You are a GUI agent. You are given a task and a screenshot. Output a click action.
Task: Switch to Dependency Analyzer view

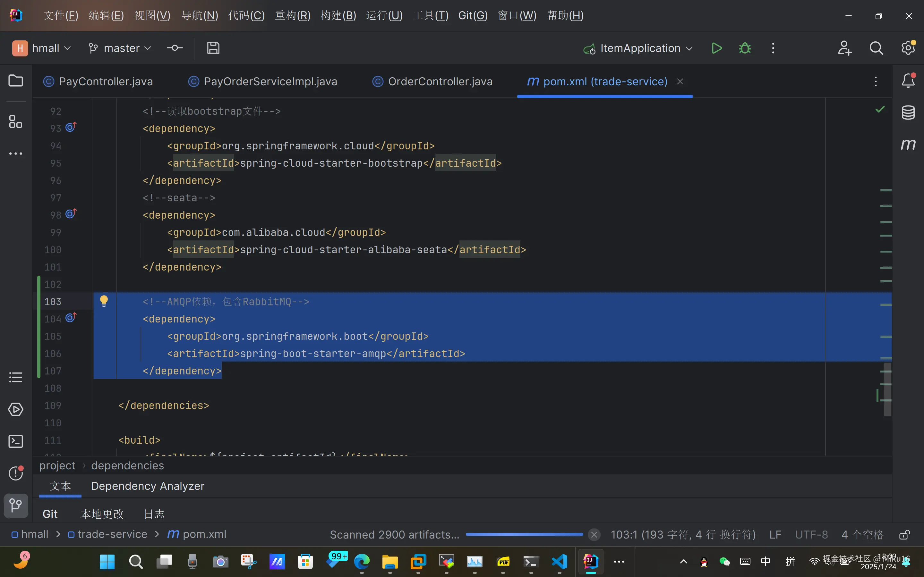click(148, 486)
